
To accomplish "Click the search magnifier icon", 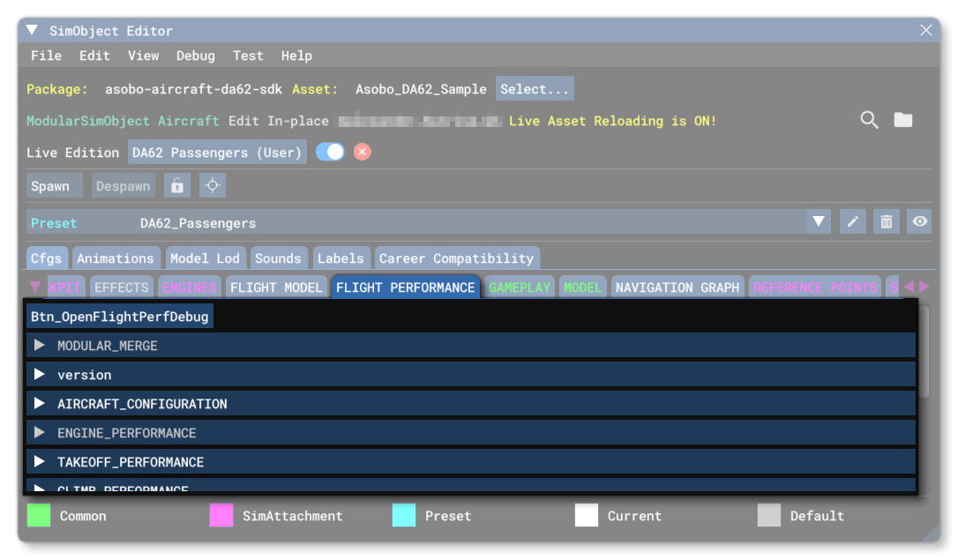I will (x=869, y=120).
